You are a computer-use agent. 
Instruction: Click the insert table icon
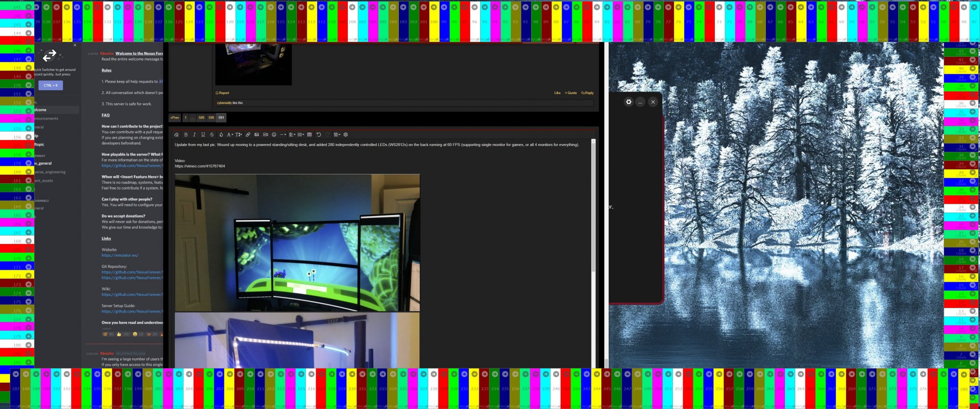point(309,135)
